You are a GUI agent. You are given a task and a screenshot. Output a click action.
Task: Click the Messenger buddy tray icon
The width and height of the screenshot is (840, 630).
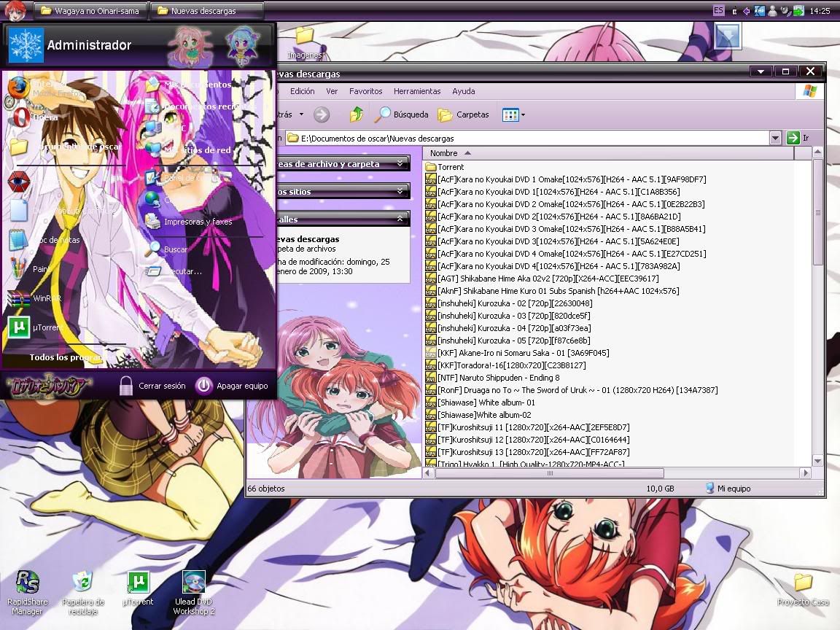772,11
